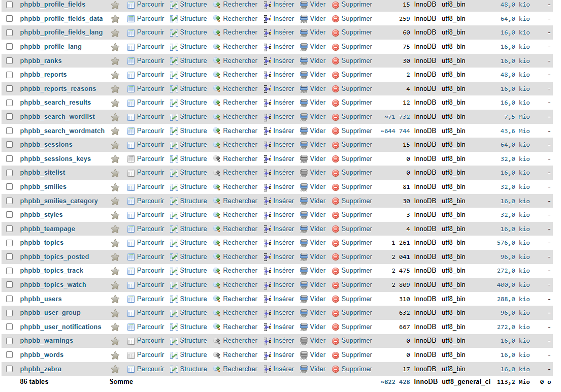Click InnoDB engine in phpbb_zebra row

(425, 369)
